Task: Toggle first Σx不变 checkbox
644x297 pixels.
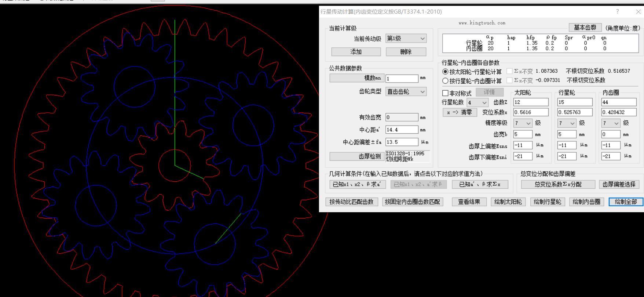Action: pyautogui.click(x=509, y=71)
